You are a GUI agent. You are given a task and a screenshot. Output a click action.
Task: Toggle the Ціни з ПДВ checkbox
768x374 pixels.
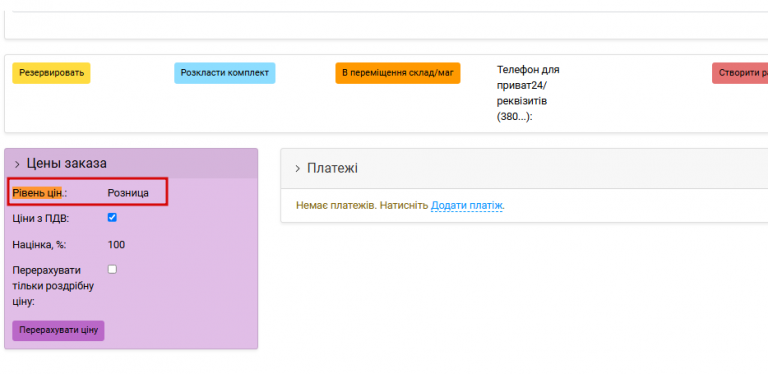tap(112, 217)
